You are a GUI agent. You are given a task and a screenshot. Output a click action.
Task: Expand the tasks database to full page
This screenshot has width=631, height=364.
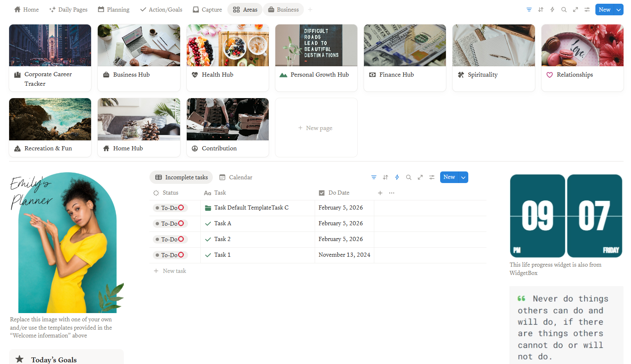pos(420,177)
